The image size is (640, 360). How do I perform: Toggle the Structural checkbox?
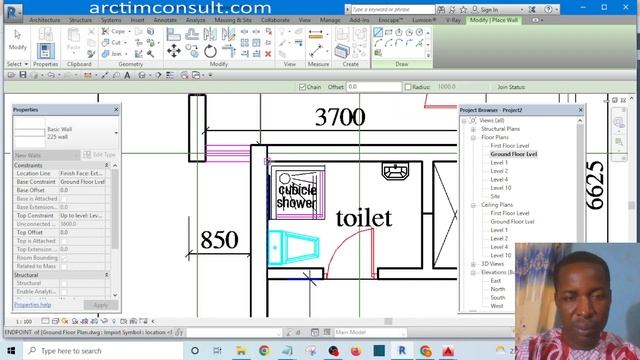64,283
